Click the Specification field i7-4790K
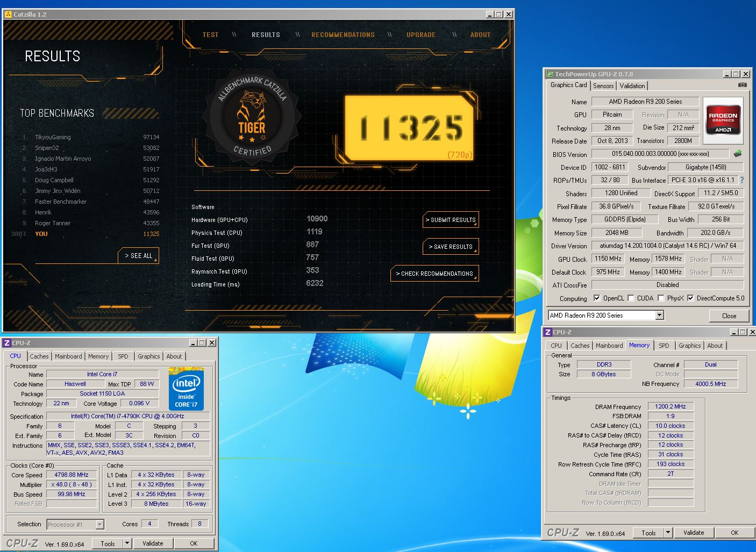Image resolution: width=756 pixels, height=552 pixels. pos(127,416)
